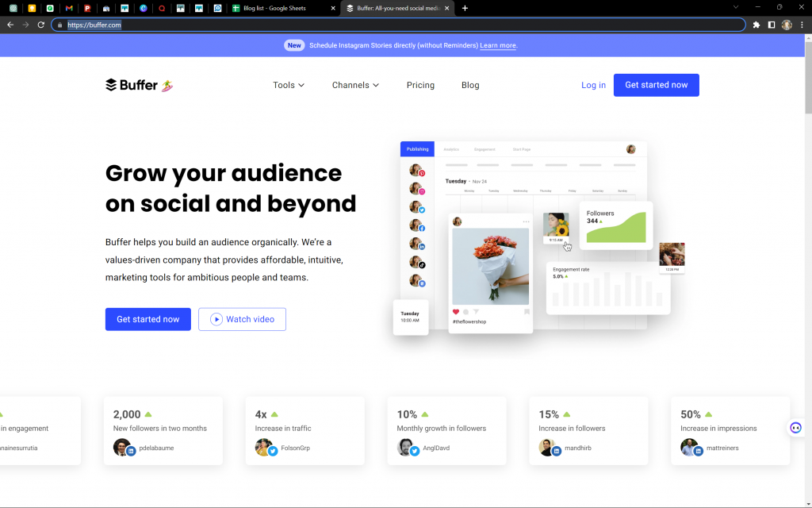Click pdelabaume profile avatar
This screenshot has height=508, width=812.
[124, 448]
